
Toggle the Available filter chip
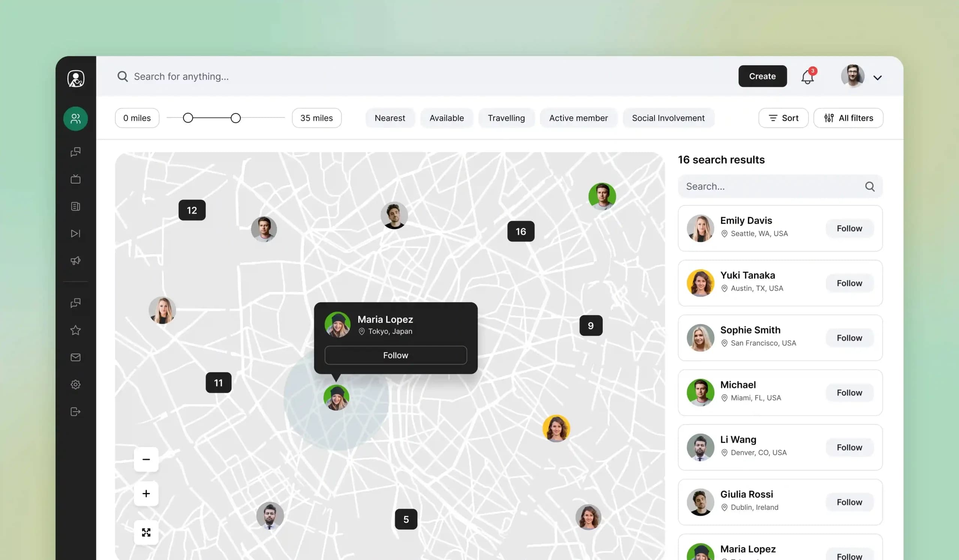[x=447, y=118]
